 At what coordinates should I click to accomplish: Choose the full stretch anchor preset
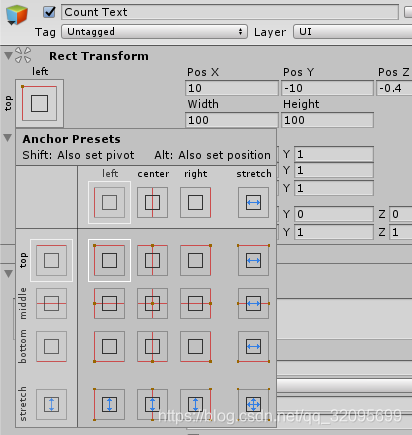tap(253, 404)
